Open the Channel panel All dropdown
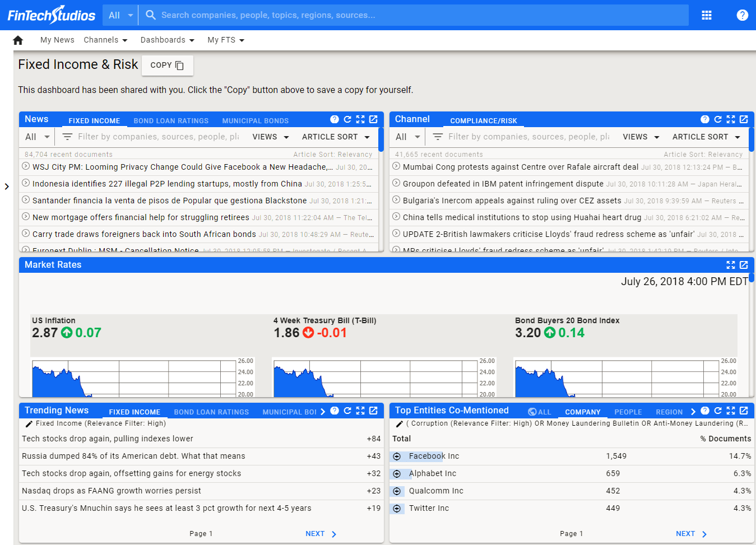 408,137
